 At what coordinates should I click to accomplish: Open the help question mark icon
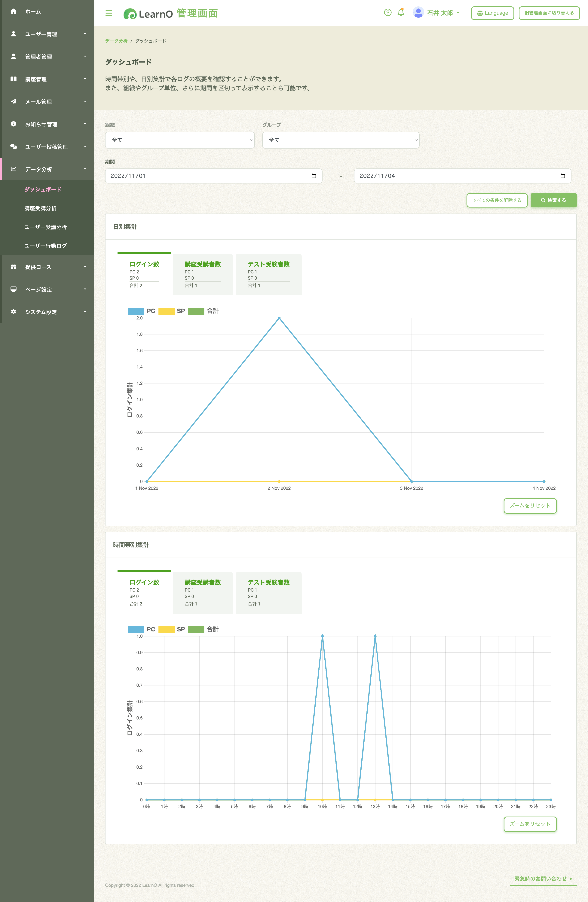[x=387, y=13]
